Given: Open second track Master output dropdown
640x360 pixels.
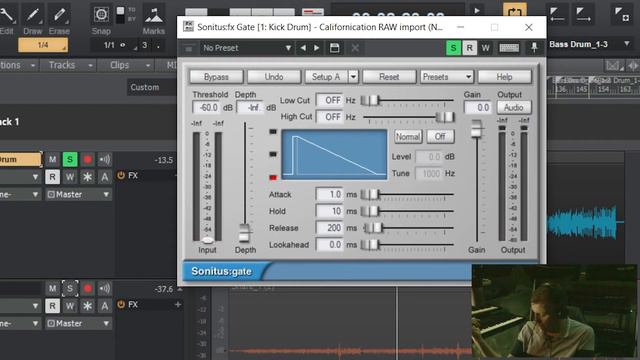Looking at the screenshot, I should click(x=78, y=323).
